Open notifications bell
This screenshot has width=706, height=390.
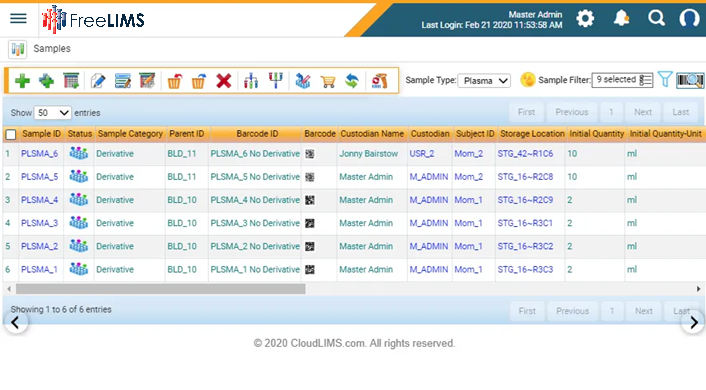click(621, 18)
